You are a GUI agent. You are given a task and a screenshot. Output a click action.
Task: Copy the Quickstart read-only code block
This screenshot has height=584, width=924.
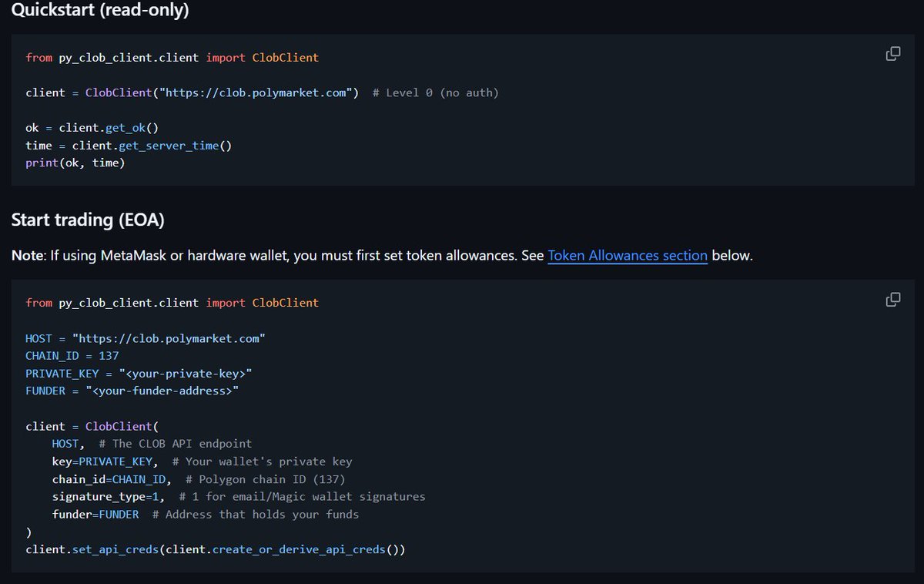pos(893,54)
